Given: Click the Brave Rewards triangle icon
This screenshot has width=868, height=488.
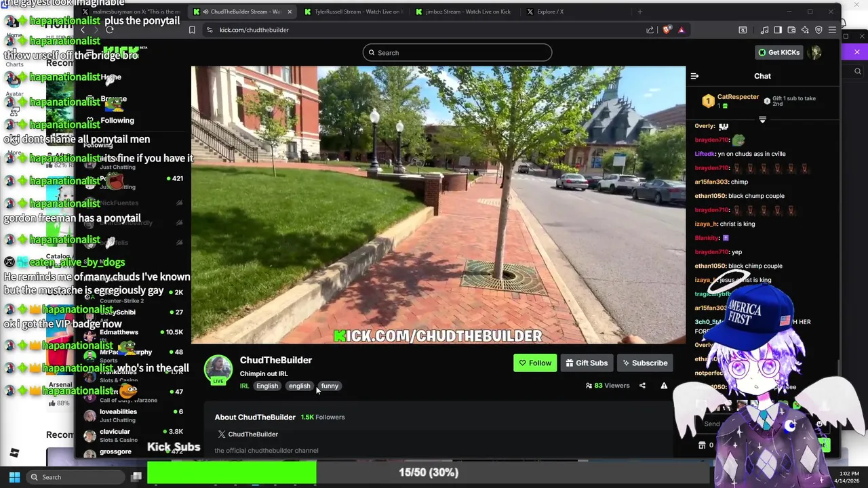Looking at the screenshot, I should tap(682, 30).
